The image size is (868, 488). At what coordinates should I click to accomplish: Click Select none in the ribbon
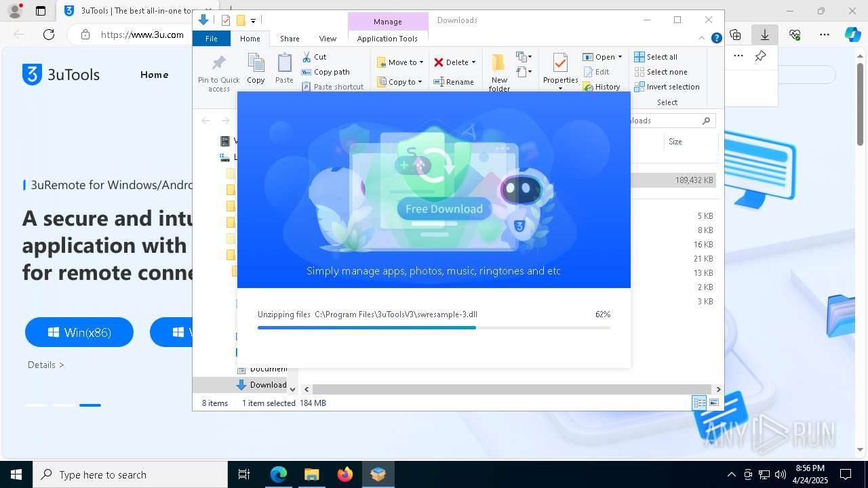[x=660, y=72]
